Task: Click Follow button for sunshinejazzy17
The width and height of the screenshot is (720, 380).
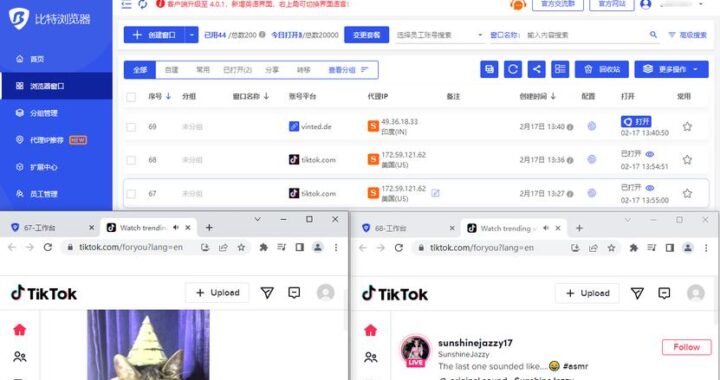Action: pyautogui.click(x=686, y=347)
